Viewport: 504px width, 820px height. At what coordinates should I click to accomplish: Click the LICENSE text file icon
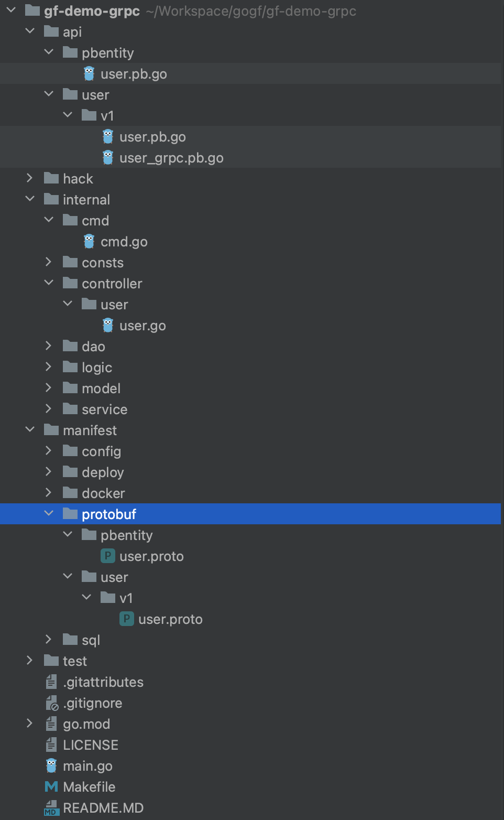tap(51, 745)
